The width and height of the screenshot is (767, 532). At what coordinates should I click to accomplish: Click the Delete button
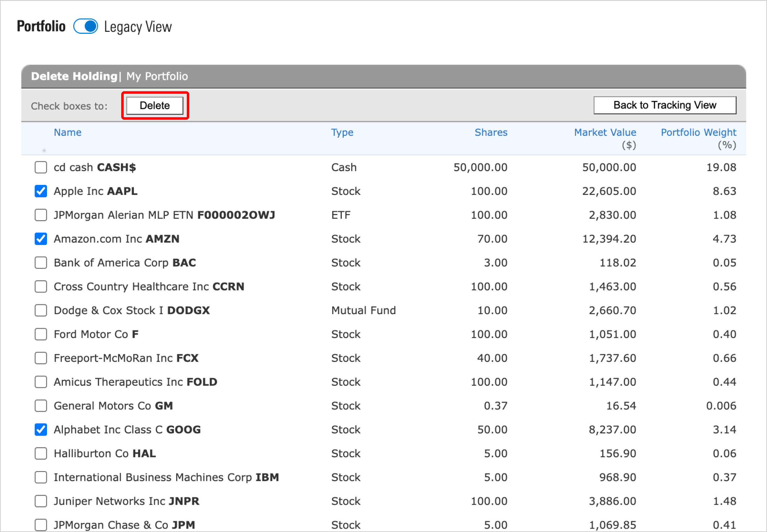(x=155, y=105)
